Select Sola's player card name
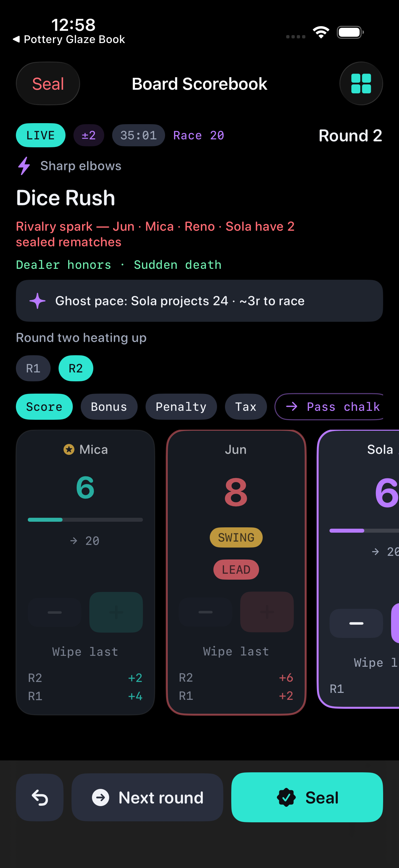Viewport: 399px width, 868px height. [380, 450]
